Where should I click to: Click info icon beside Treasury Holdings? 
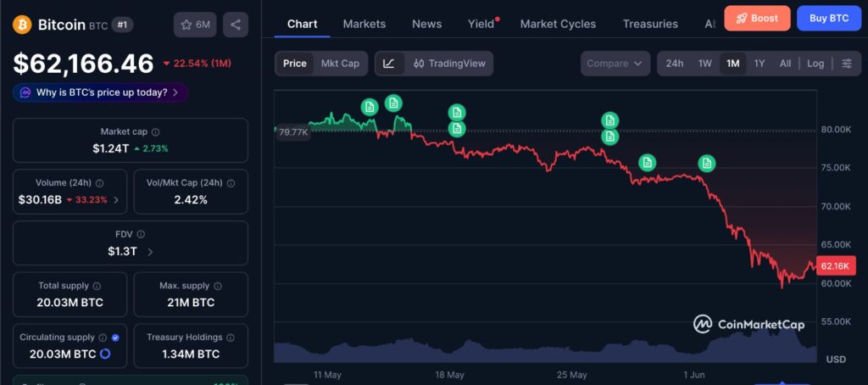[231, 338]
